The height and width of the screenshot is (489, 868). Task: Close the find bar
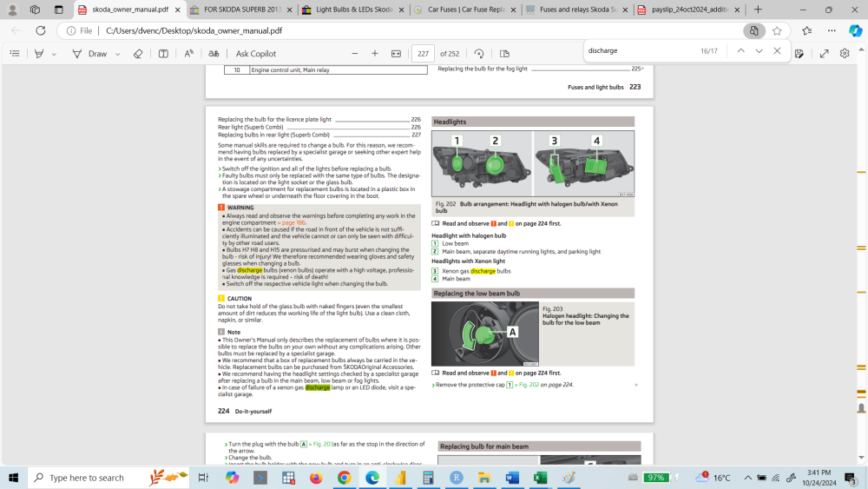(x=777, y=50)
